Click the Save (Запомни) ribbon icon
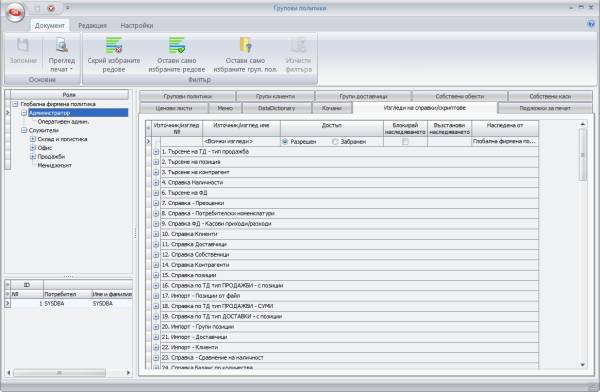 pyautogui.click(x=23, y=46)
